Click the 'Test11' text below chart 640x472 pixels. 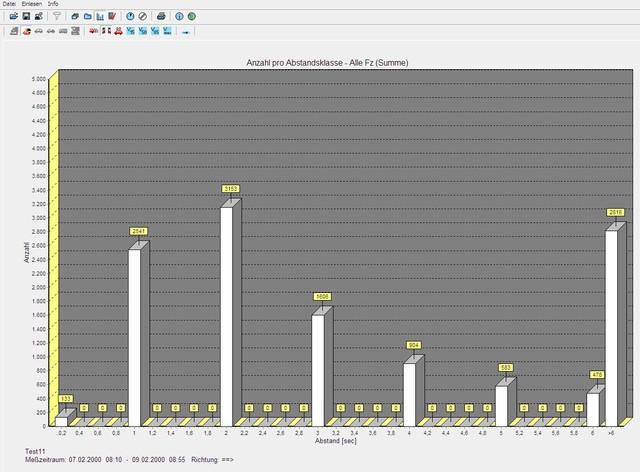click(x=35, y=452)
